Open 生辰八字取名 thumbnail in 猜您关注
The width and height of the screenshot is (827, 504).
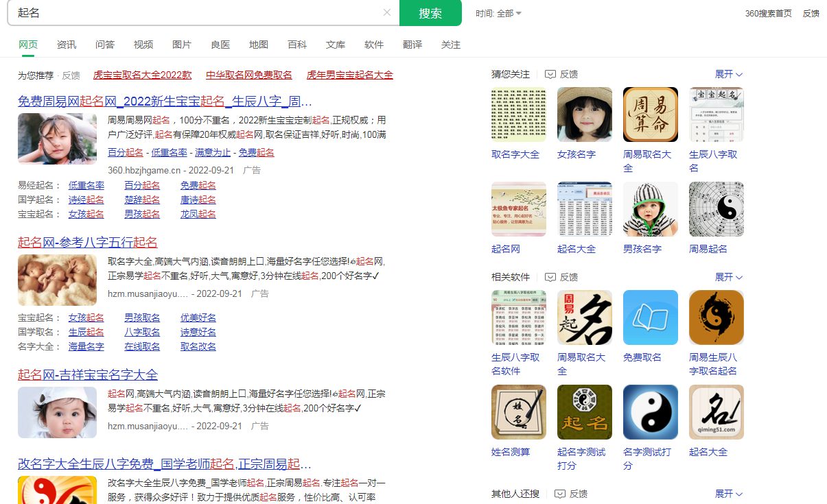click(717, 115)
